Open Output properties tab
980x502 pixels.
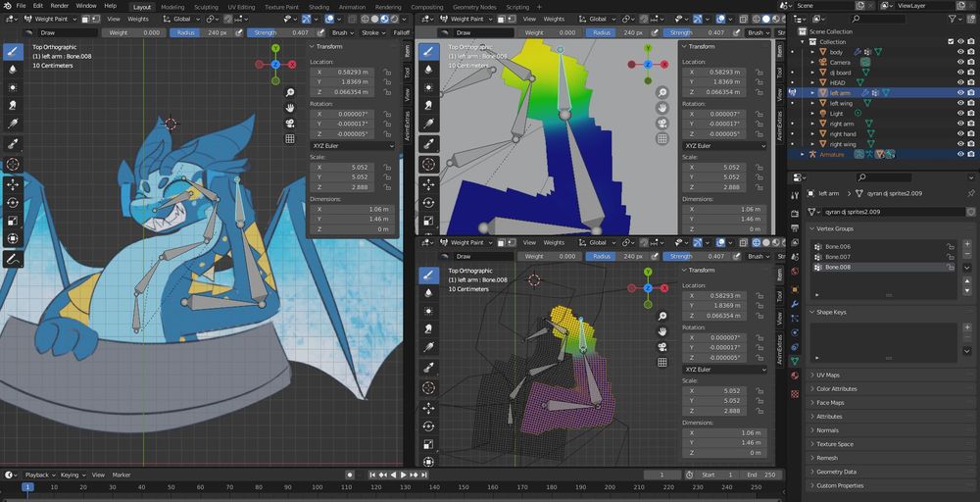pos(795,227)
